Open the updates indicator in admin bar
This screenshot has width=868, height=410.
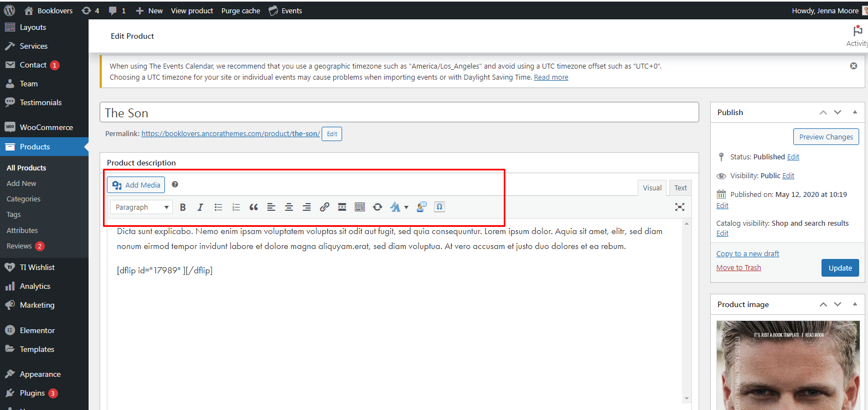91,11
